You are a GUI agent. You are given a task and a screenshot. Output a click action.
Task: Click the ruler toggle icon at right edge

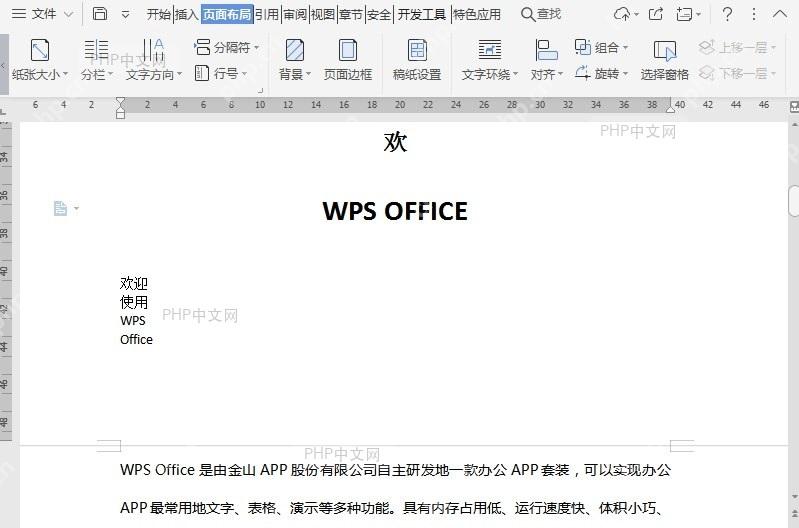(794, 107)
